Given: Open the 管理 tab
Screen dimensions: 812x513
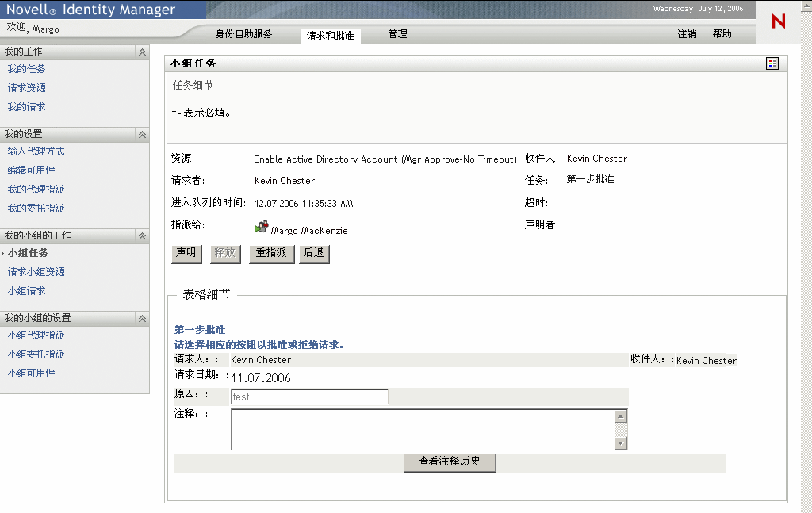Looking at the screenshot, I should point(397,33).
